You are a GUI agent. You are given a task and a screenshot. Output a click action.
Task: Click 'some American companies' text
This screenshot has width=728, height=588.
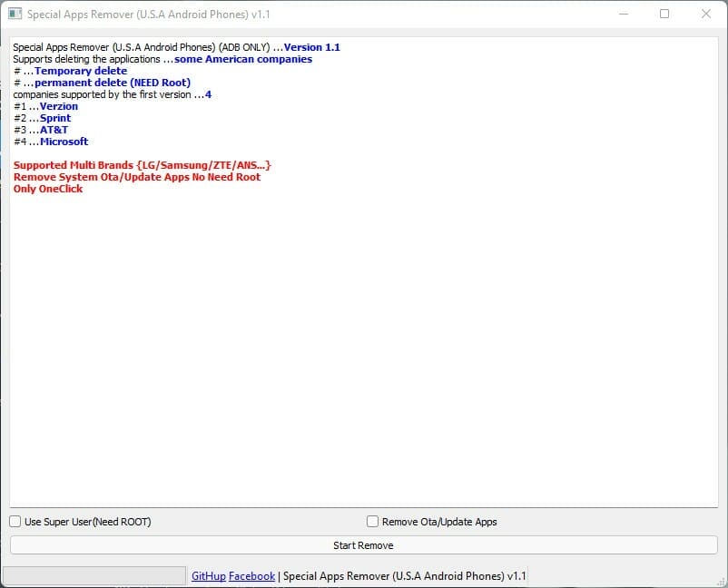[243, 59]
